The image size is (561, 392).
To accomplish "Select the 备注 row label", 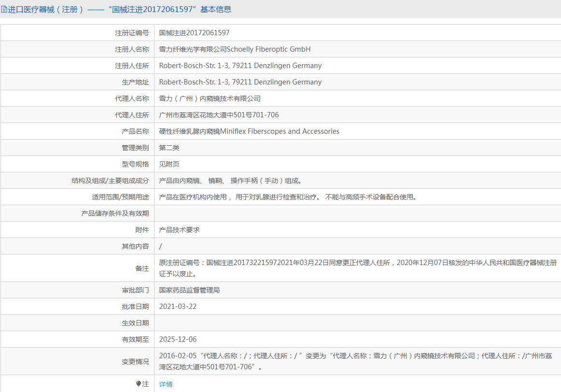I will coord(142,268).
